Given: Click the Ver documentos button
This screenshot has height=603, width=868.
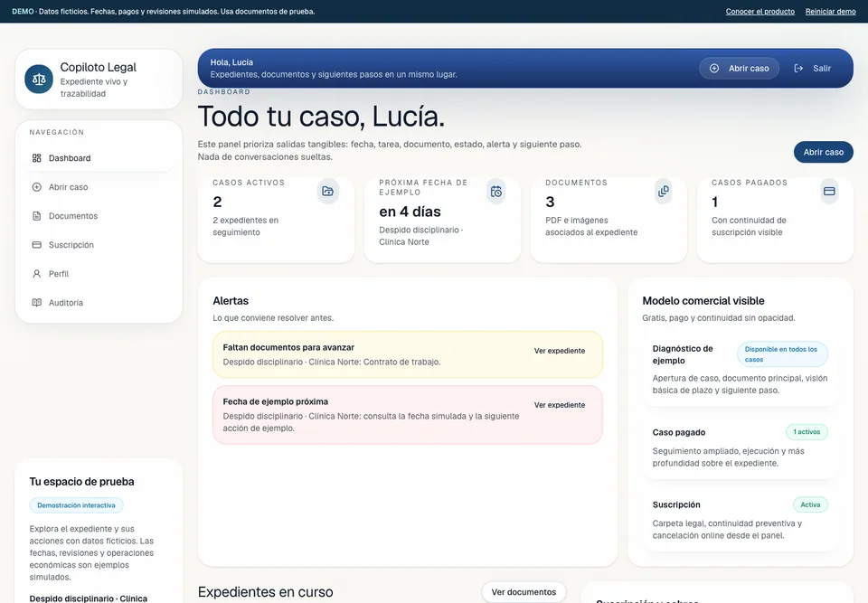Looking at the screenshot, I should [524, 592].
